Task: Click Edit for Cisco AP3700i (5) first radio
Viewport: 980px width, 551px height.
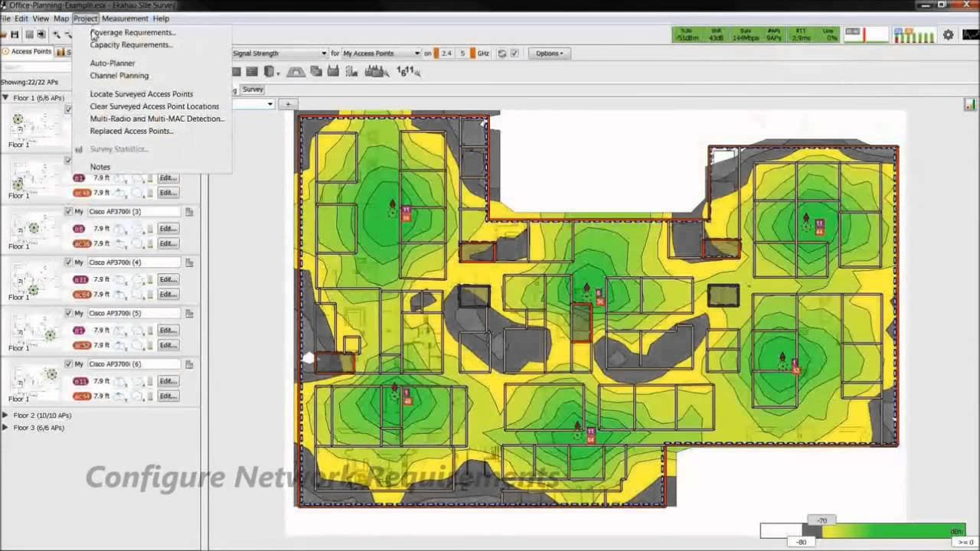Action: 168,331
